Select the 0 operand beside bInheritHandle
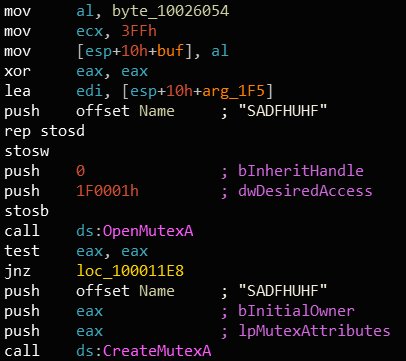This screenshot has height=361, width=406. [81, 171]
